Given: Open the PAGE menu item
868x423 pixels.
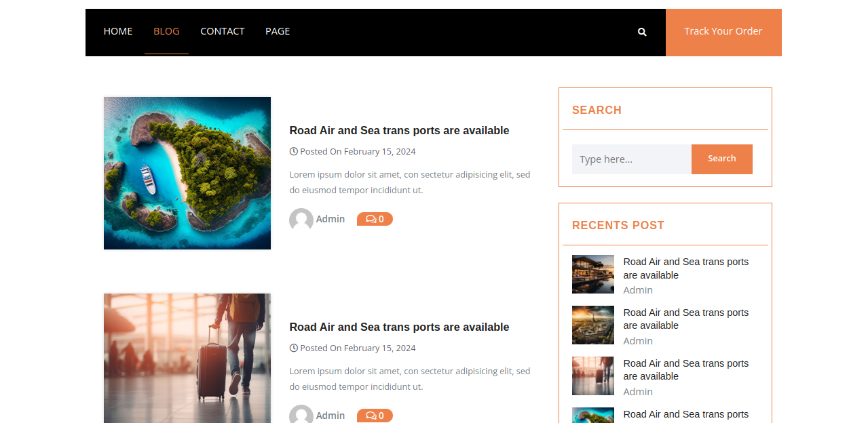Looking at the screenshot, I should coord(278,31).
